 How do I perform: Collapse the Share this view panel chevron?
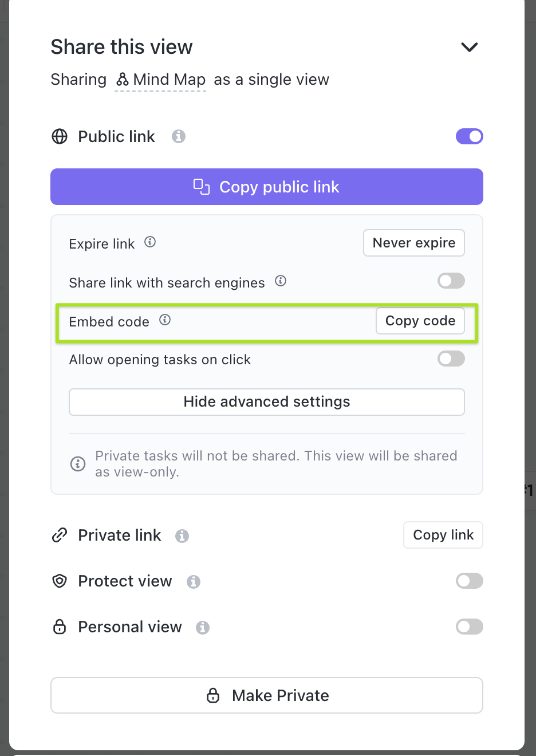click(x=470, y=47)
